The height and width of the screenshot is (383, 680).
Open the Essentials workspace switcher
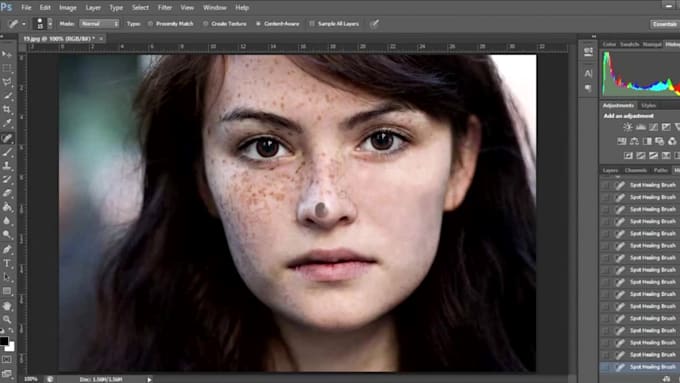(x=664, y=24)
